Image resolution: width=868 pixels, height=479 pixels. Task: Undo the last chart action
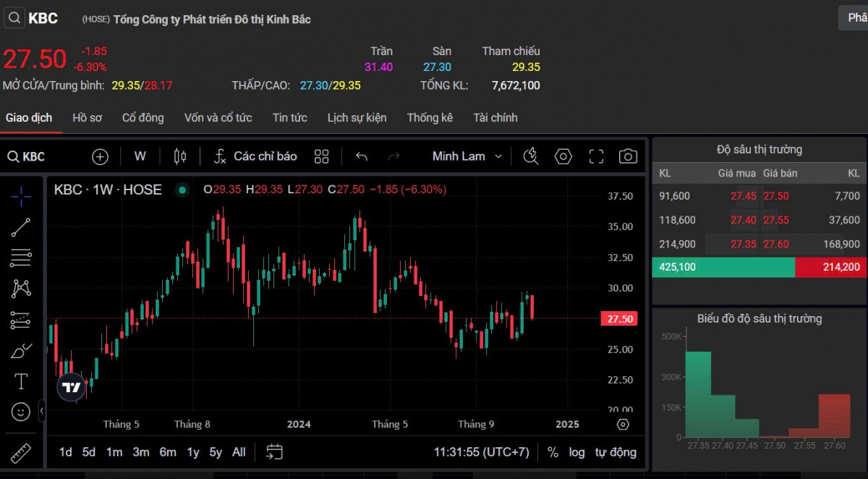click(362, 156)
